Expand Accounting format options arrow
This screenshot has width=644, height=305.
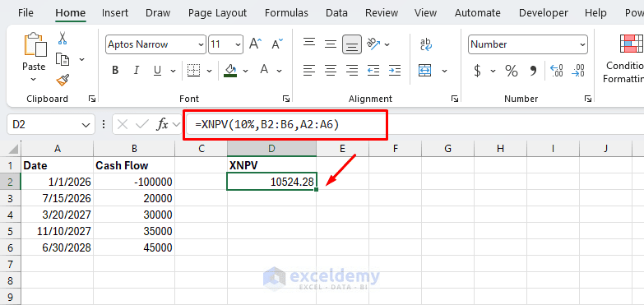coord(493,71)
